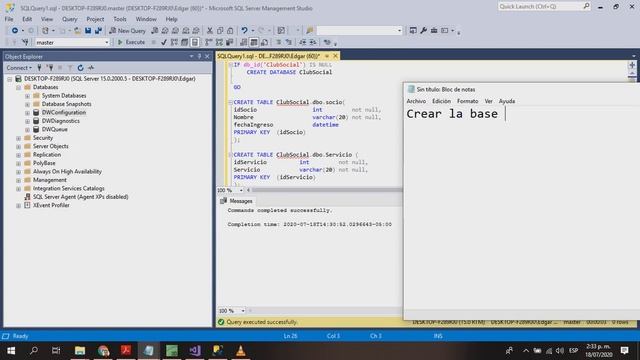Click the Filter icon in Object Explorer toolbar

coord(70,68)
